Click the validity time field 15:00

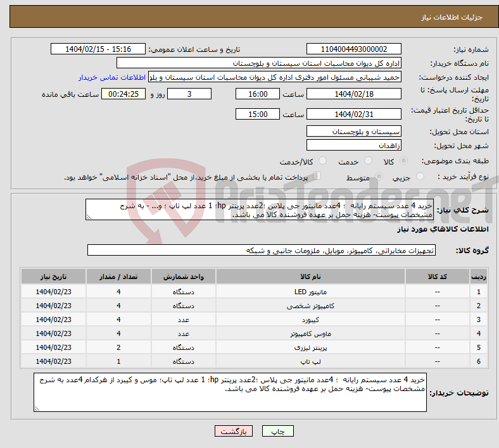click(258, 114)
